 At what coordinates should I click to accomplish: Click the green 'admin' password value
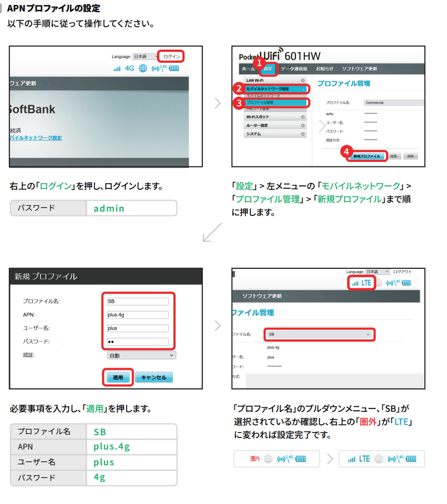click(x=109, y=208)
